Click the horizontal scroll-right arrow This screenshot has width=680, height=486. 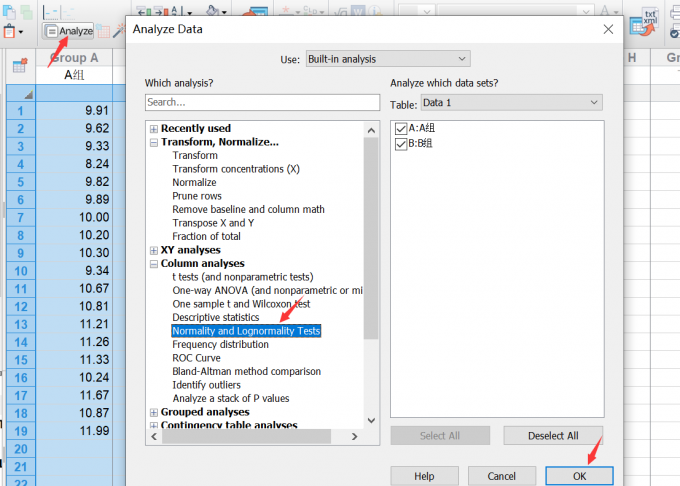[354, 437]
